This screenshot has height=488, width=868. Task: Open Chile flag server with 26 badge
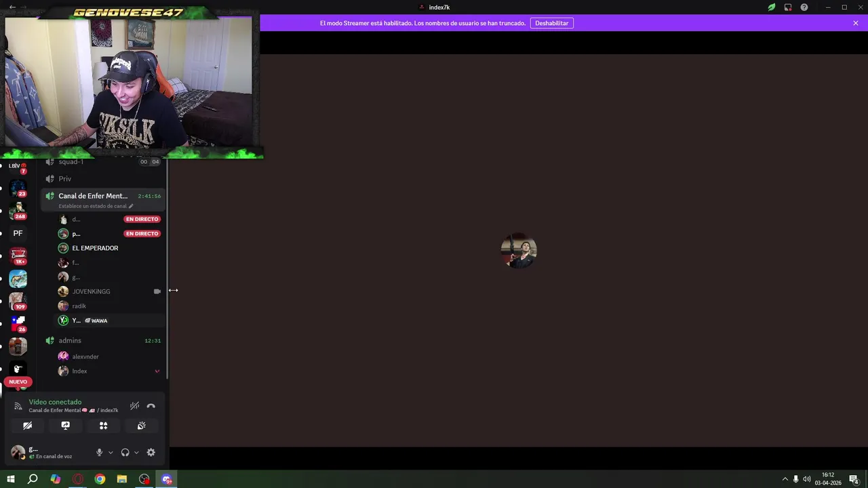point(18,324)
